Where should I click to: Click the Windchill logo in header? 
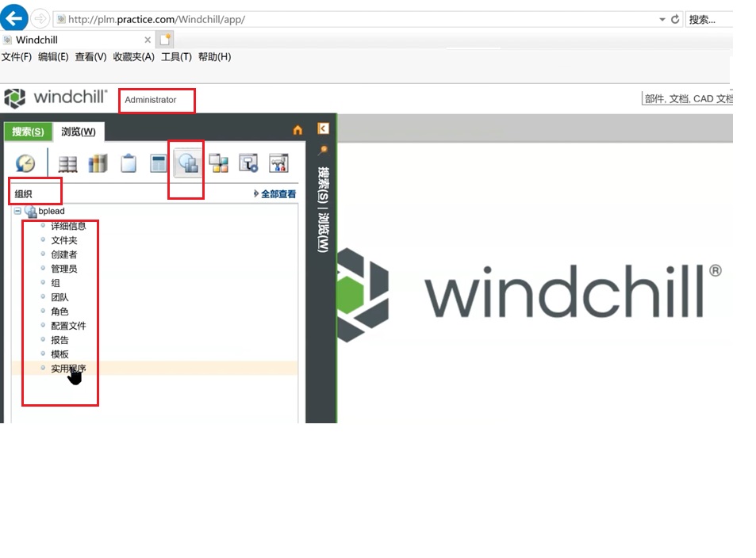pos(56,97)
